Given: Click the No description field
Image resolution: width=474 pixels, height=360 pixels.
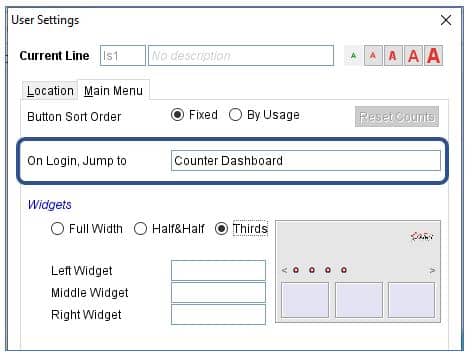Looking at the screenshot, I should click(x=241, y=56).
